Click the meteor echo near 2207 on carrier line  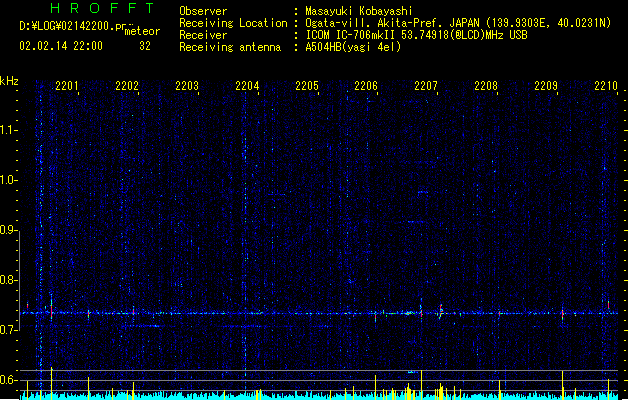440,311
